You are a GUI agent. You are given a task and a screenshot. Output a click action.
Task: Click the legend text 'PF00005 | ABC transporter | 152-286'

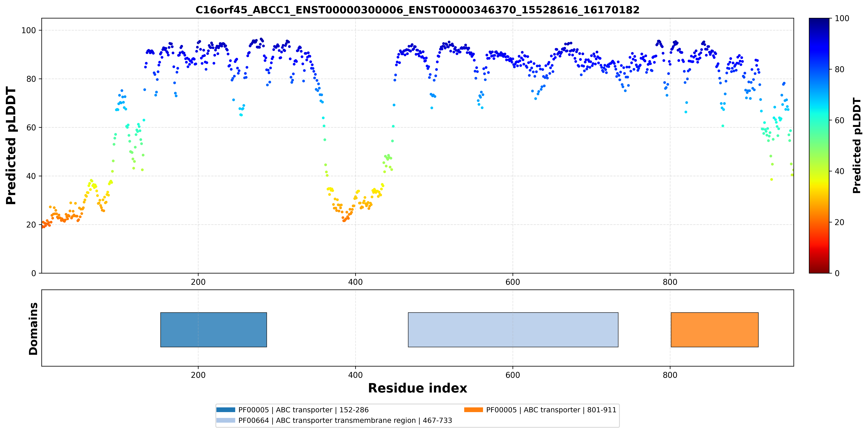tap(303, 410)
